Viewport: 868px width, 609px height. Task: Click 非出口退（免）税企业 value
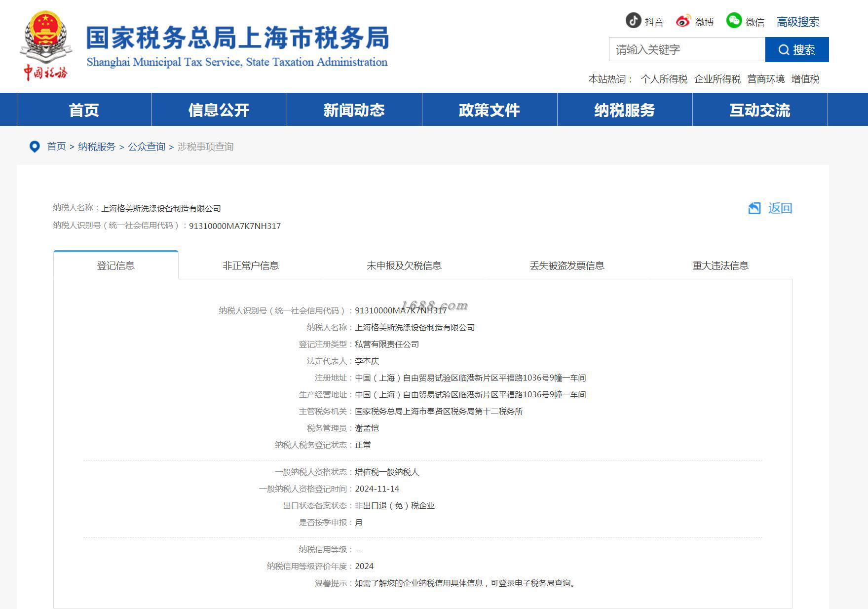point(395,506)
